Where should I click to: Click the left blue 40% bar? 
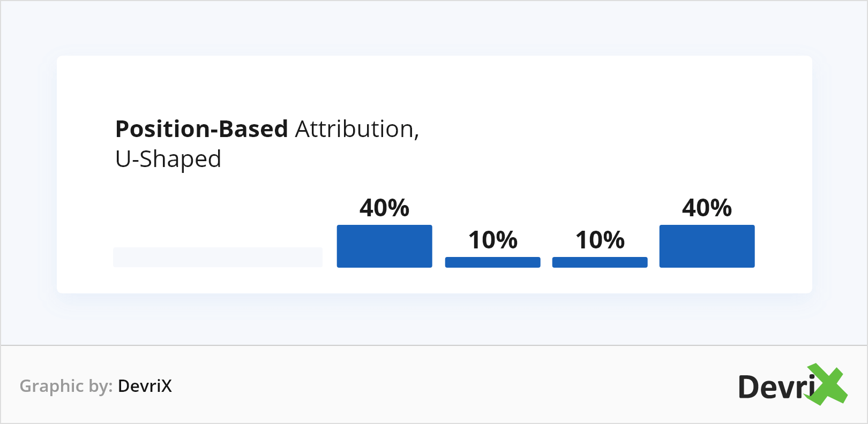pos(384,246)
